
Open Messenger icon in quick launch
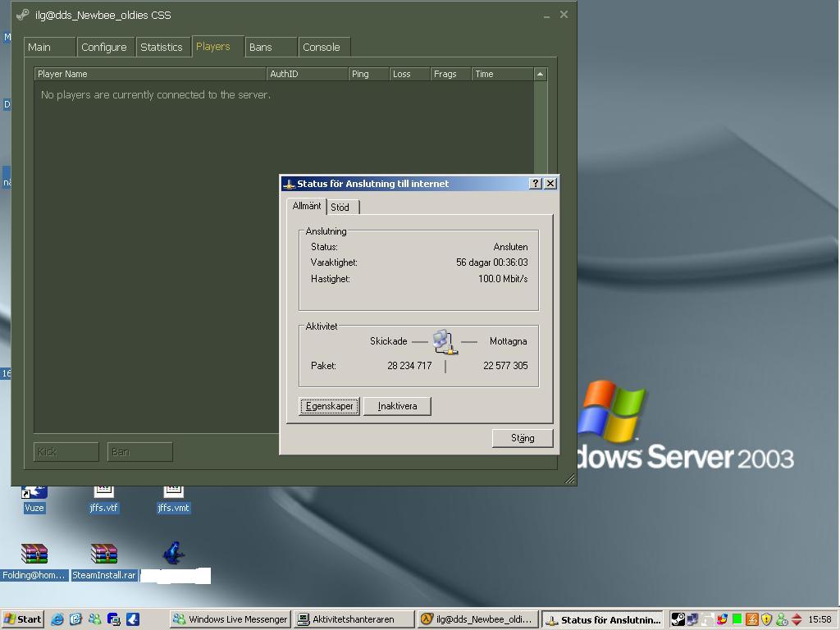tap(95, 619)
